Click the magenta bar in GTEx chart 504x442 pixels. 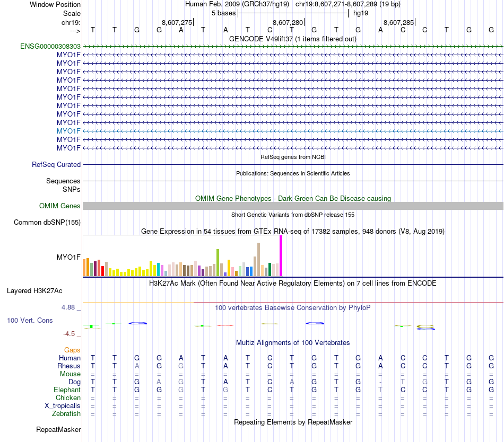click(x=281, y=256)
